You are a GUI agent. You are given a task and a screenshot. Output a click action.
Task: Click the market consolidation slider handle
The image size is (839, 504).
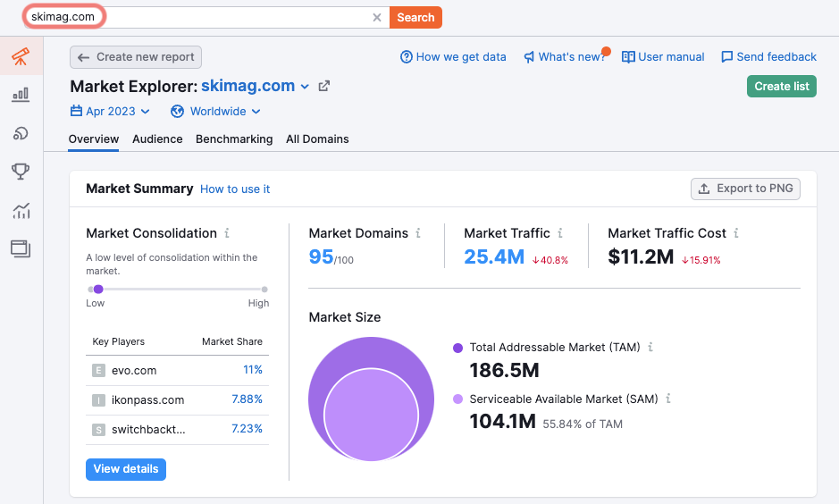click(x=98, y=290)
